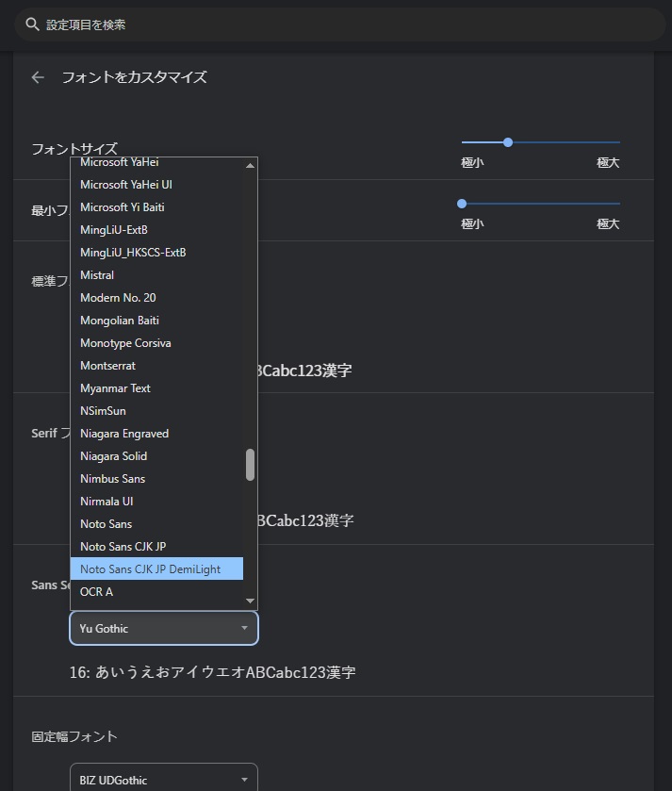Select Myanmar Text font option
The height and width of the screenshot is (791, 672).
(x=156, y=388)
